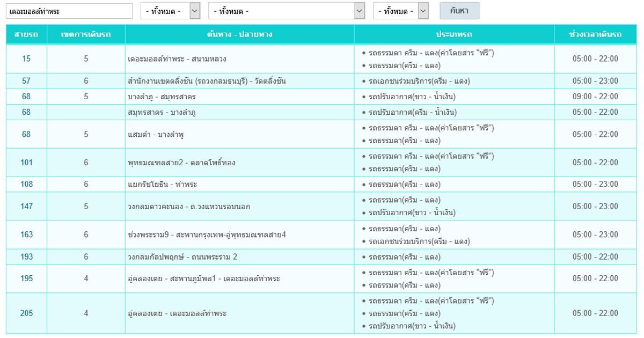Open bus route 193 link
644x338 pixels.
point(26,257)
